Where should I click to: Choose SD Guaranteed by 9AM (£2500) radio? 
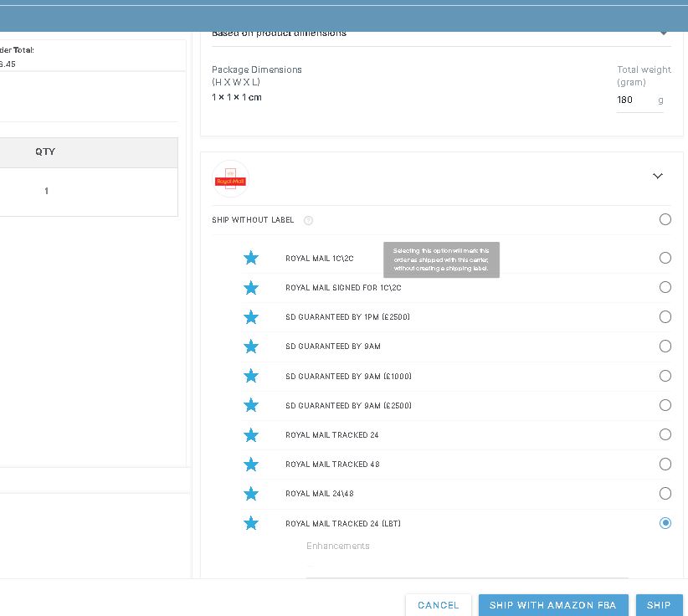pyautogui.click(x=665, y=405)
